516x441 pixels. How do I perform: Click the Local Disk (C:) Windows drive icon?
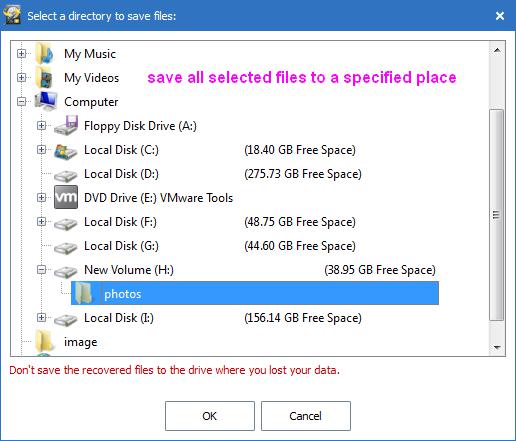pyautogui.click(x=66, y=151)
